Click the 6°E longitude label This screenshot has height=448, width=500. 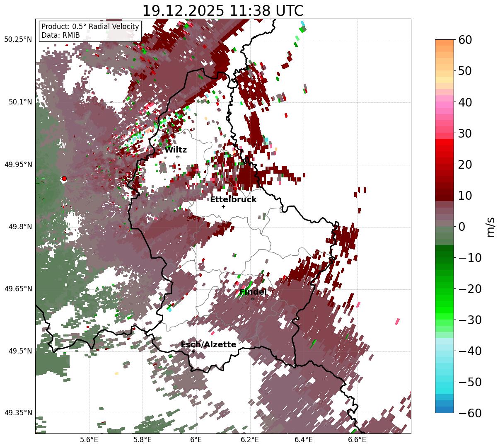click(x=196, y=440)
